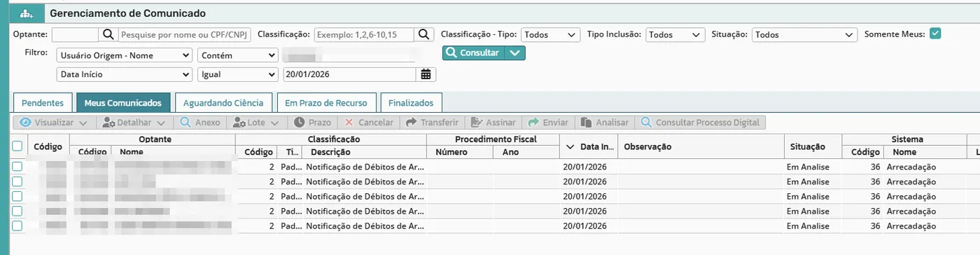Tick the checkbox of the third table row
Viewport: 980px width, 255px height.
coord(17,195)
